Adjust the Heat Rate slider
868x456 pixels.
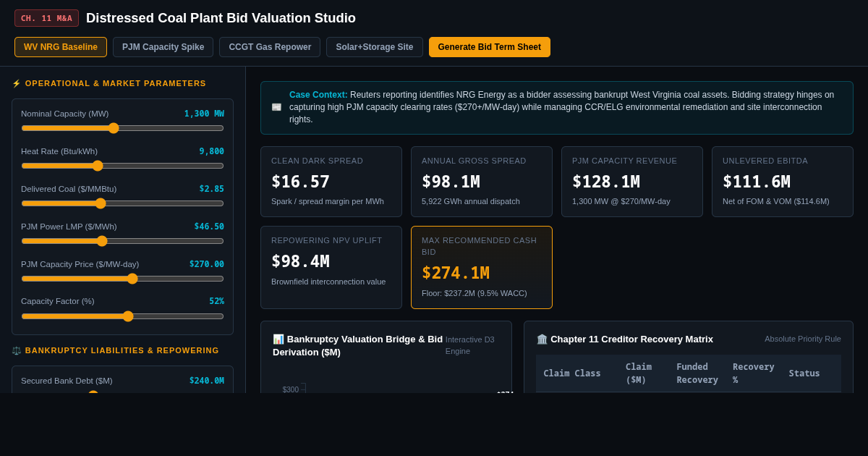coord(122,166)
